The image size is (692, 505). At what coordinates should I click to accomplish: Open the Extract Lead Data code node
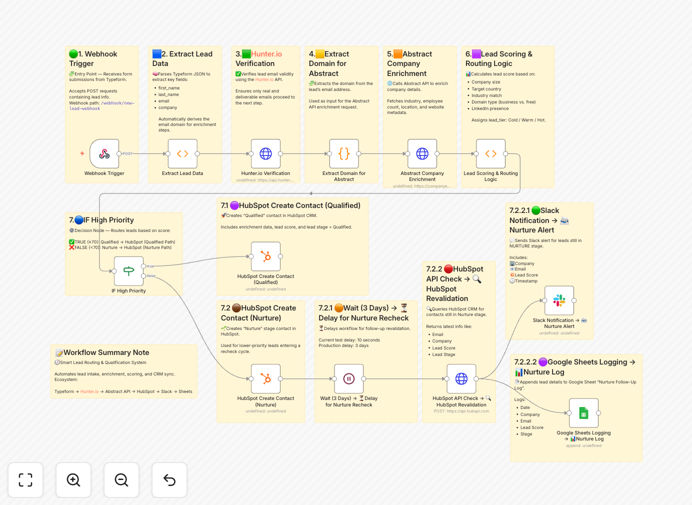[x=182, y=154]
